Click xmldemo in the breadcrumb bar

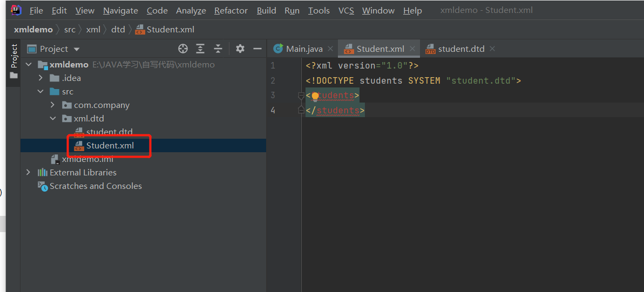click(33, 30)
